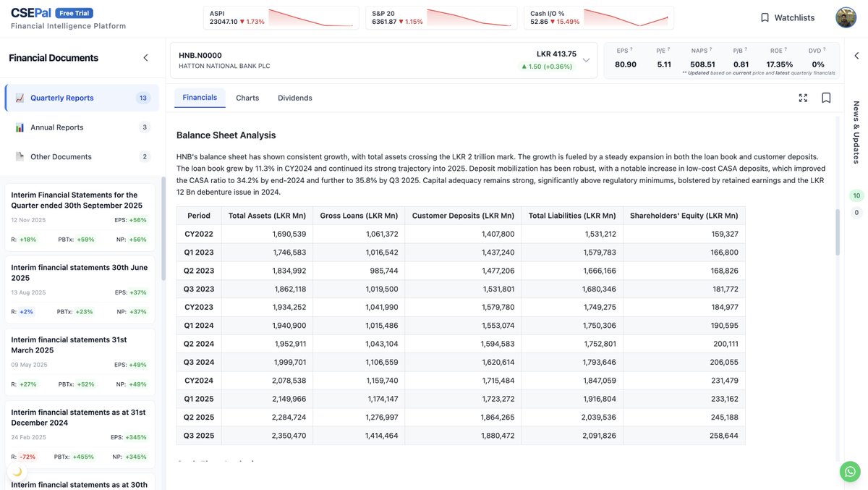Expand the HNB.N0000 stock selector dropdown
Image resolution: width=868 pixels, height=490 pixels.
[586, 60]
